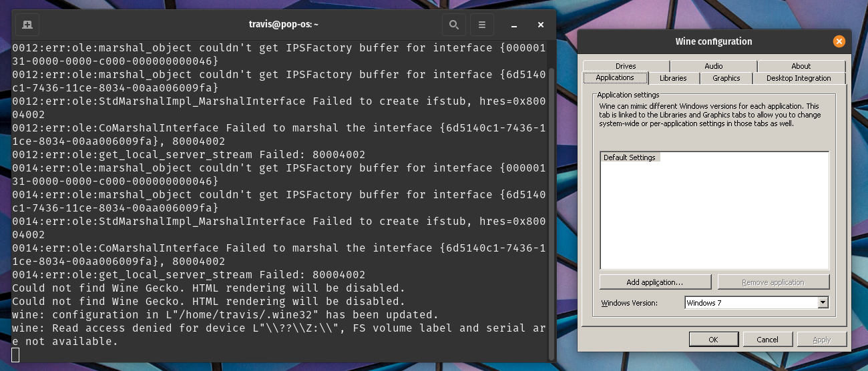Switch to the Audio tab
The image size is (868, 371).
[714, 66]
